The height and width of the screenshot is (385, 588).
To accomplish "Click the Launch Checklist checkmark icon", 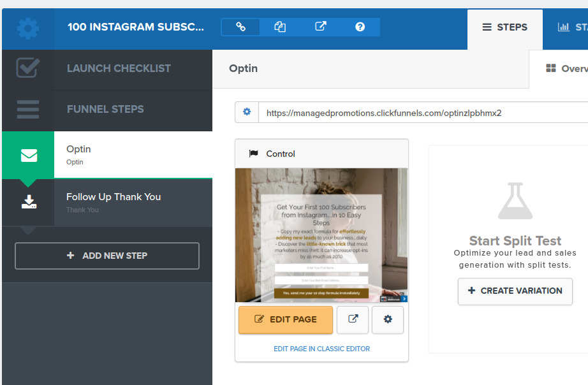I will (28, 68).
